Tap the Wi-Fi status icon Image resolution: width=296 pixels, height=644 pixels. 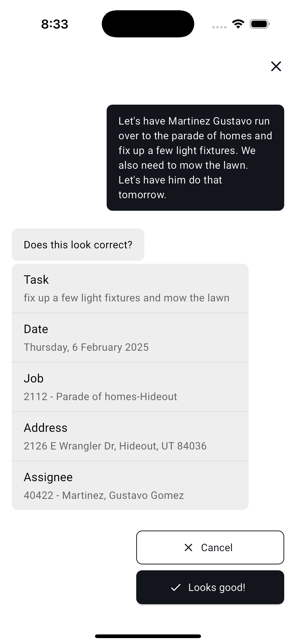(x=238, y=24)
